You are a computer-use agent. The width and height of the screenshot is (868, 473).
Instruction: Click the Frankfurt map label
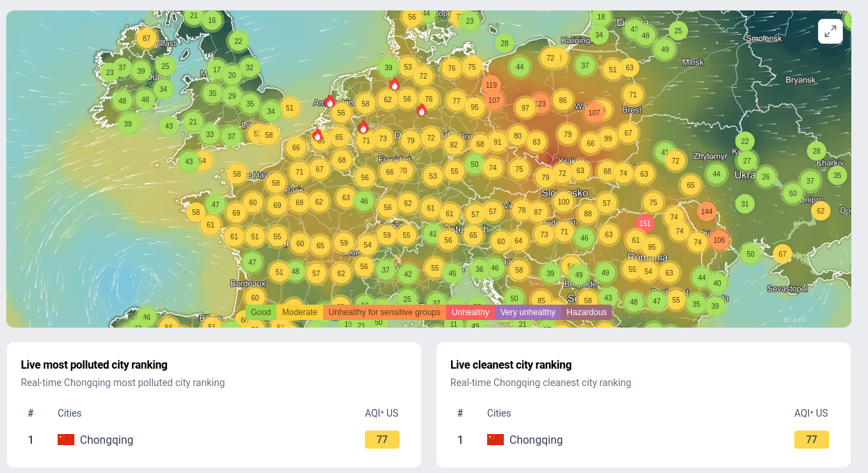(395, 160)
